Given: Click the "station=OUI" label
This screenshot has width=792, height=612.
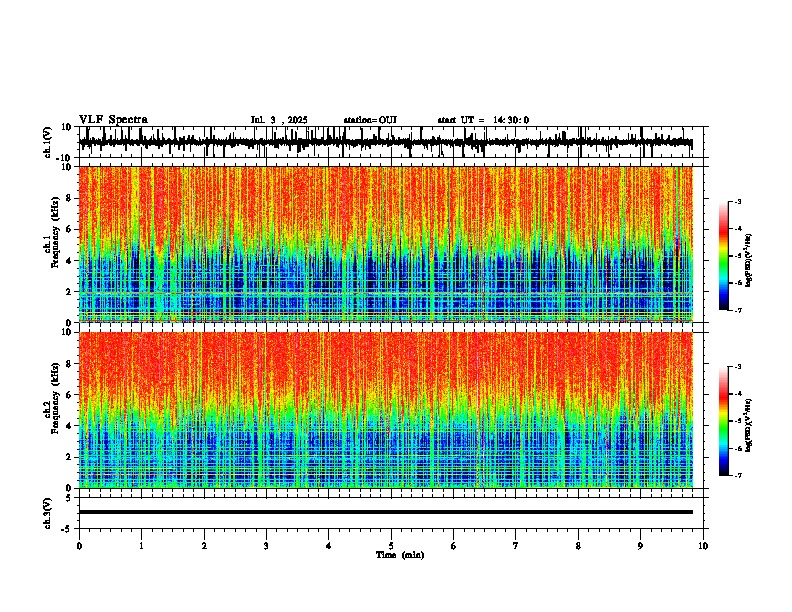Looking at the screenshot, I should pos(370,120).
